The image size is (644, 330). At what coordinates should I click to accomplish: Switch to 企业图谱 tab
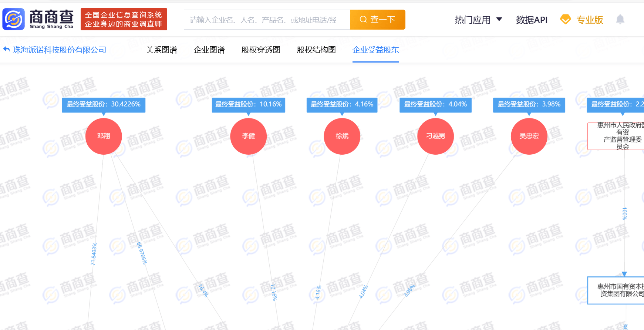pos(209,50)
